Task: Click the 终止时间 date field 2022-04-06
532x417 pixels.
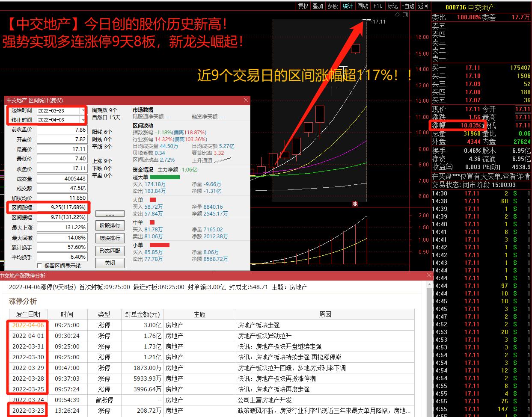Action: (x=58, y=120)
